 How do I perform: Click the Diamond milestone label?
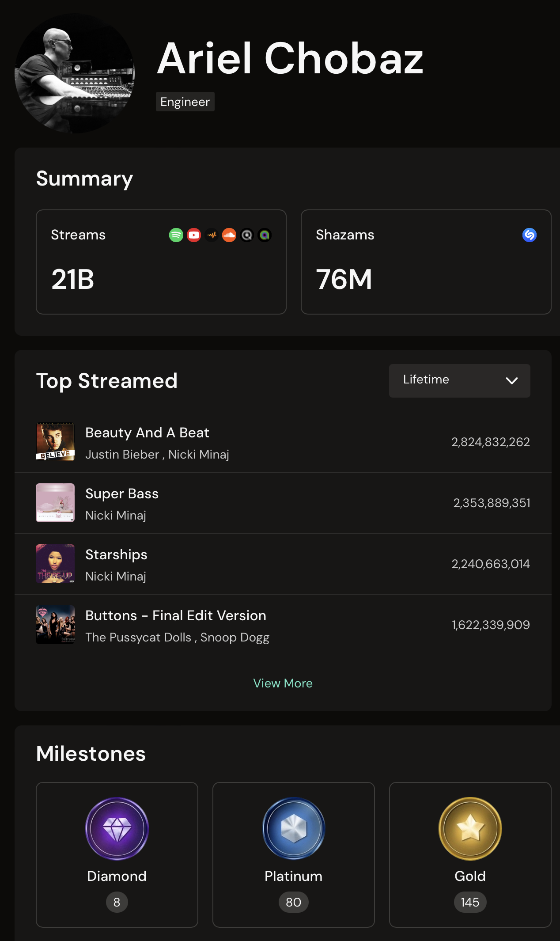[x=117, y=876]
